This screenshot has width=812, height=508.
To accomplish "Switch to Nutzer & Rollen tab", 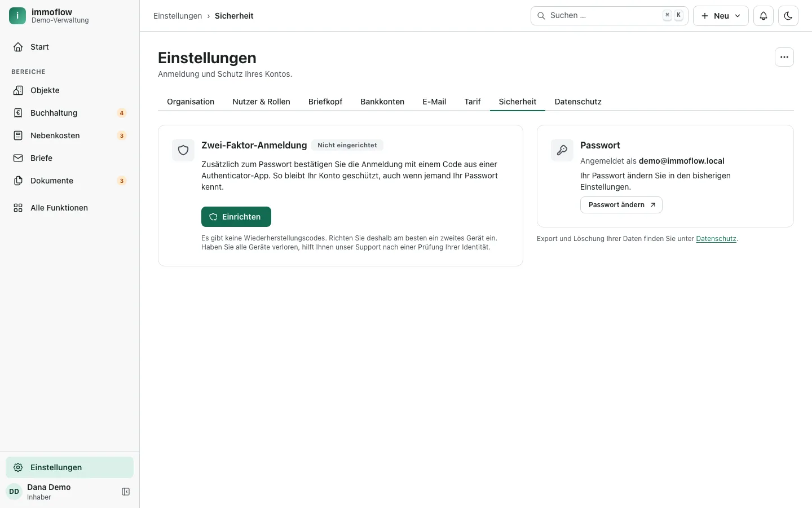I will coord(261,102).
